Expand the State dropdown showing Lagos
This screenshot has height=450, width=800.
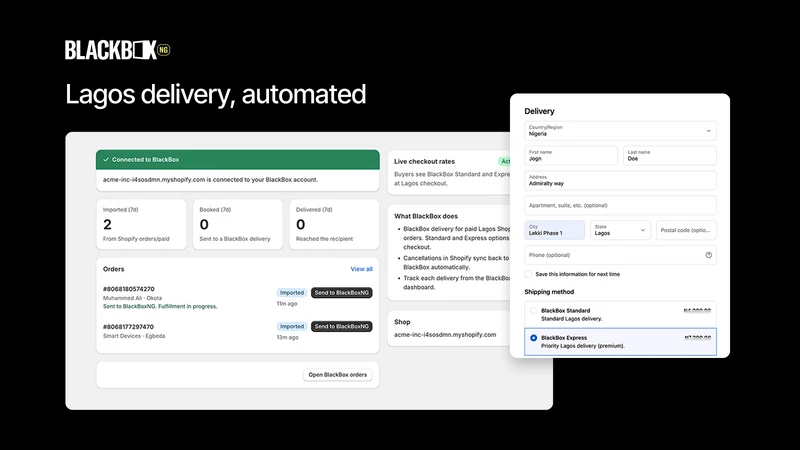pos(620,230)
